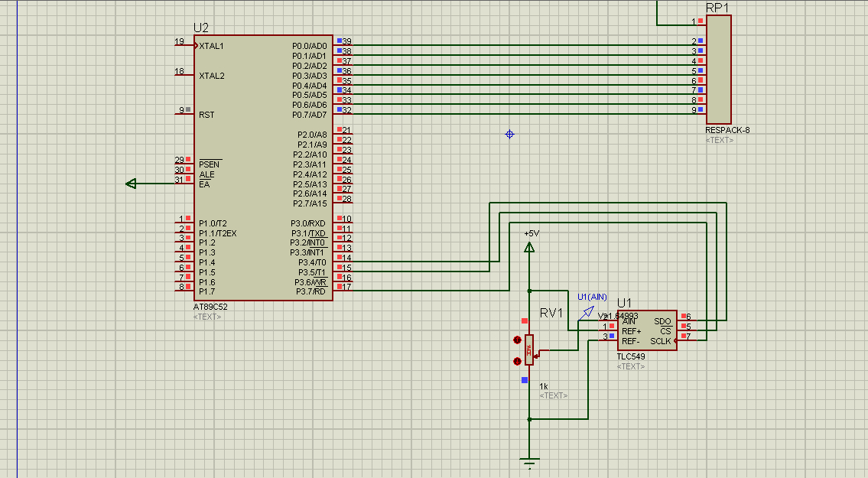Viewport: 868px width, 478px height.
Task: Decrease RV1 potentiometer with the down arrow
Action: tap(517, 361)
